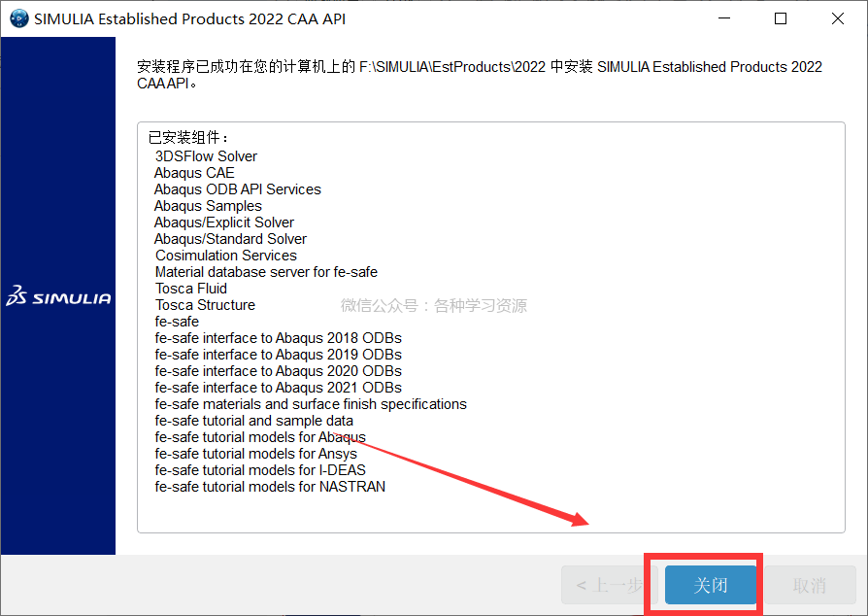Screen dimensions: 868x616
Task: Select the standalone 'fe-safe' entry
Action: (x=177, y=322)
